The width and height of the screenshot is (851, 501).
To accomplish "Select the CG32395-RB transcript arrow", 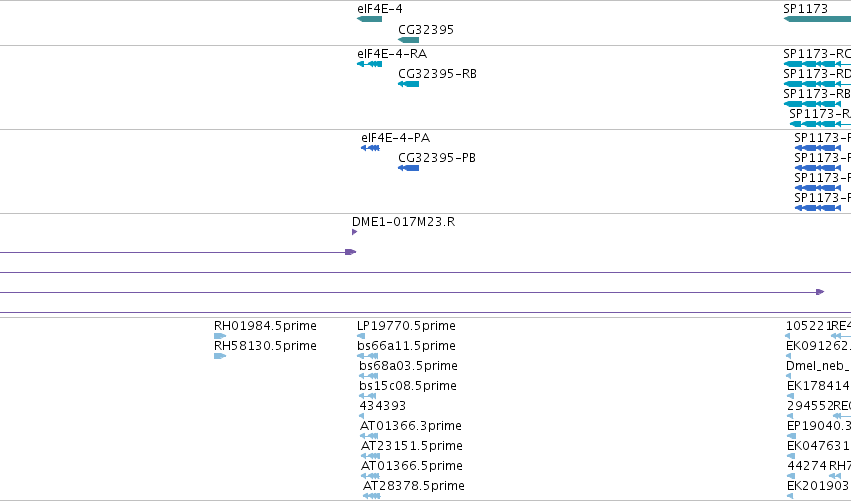I will point(409,84).
